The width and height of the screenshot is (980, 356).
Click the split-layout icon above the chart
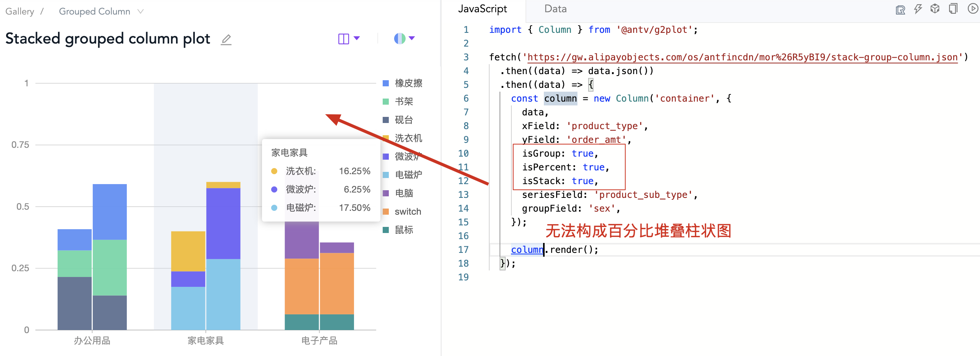click(x=343, y=38)
